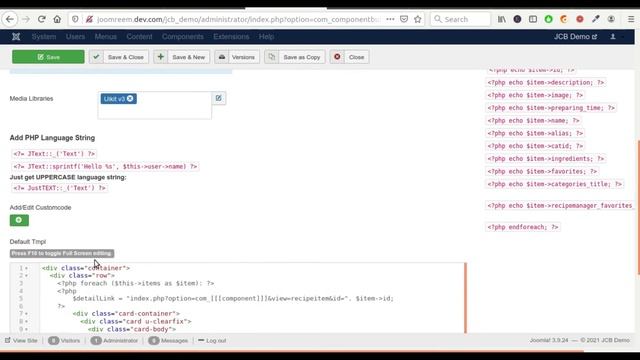The image size is (640, 360).
Task: Open JCB Demo site link
Action: coord(575,37)
